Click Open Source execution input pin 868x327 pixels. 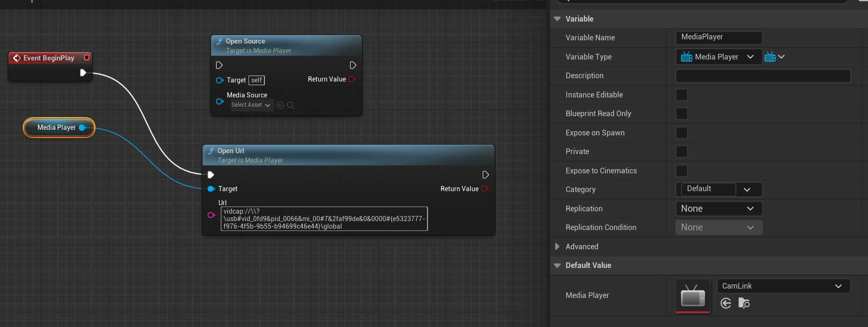pyautogui.click(x=219, y=65)
